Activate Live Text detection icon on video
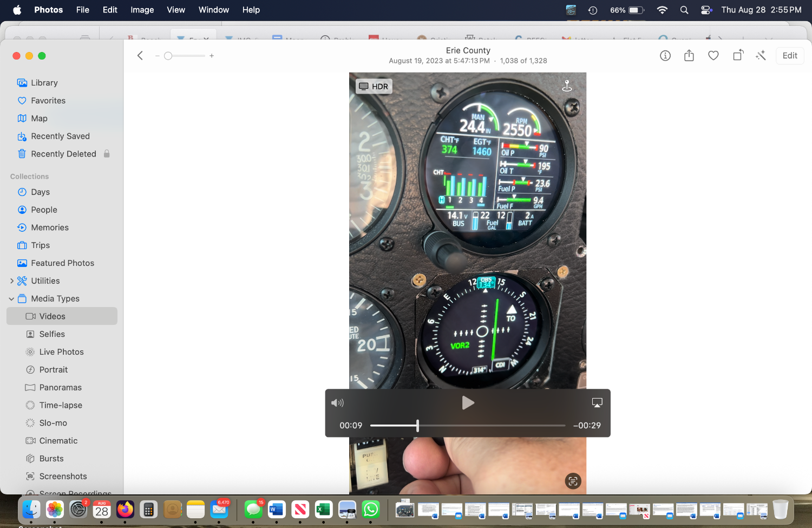This screenshot has width=812, height=528. pyautogui.click(x=573, y=481)
